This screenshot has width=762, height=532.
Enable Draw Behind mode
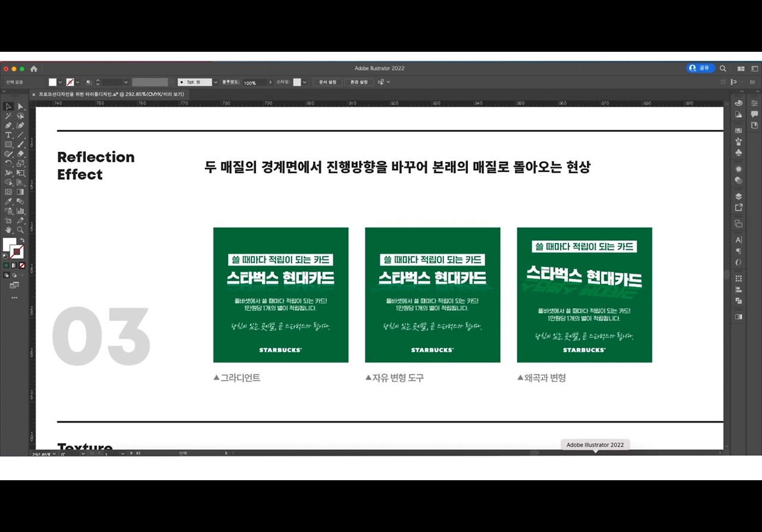14,276
